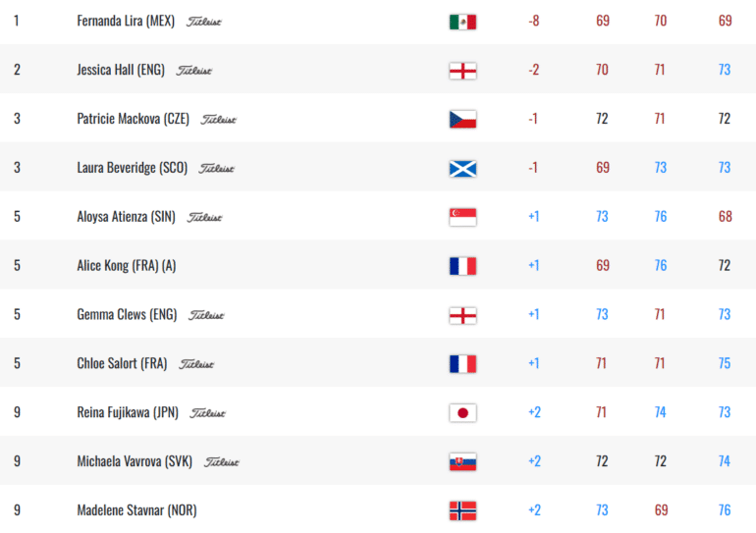Click Reina Fujikawa (JPN) name
Screen dimensions: 756x533
point(128,412)
